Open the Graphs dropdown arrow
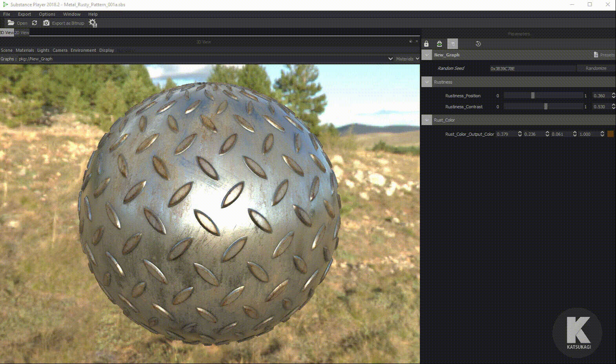 [390, 59]
